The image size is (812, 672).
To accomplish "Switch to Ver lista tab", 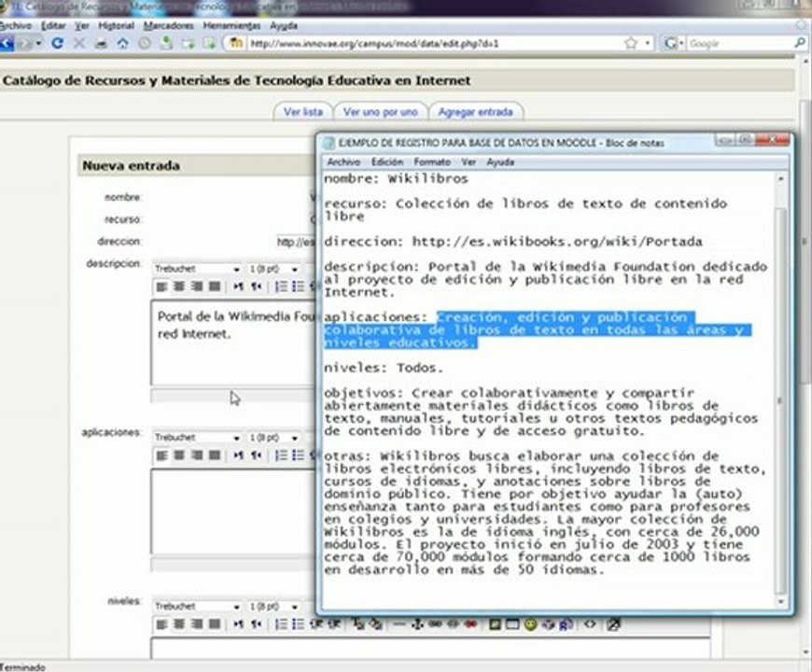I will point(303,112).
